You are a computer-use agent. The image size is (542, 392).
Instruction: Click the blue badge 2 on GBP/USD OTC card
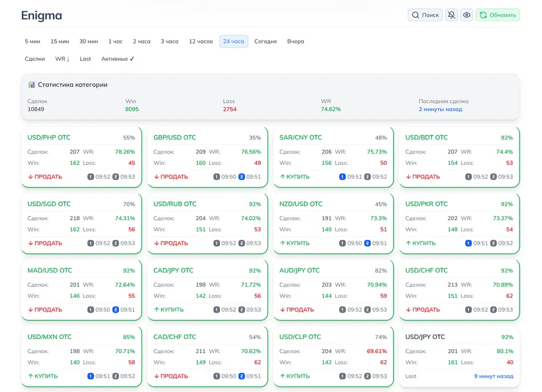[x=242, y=177]
